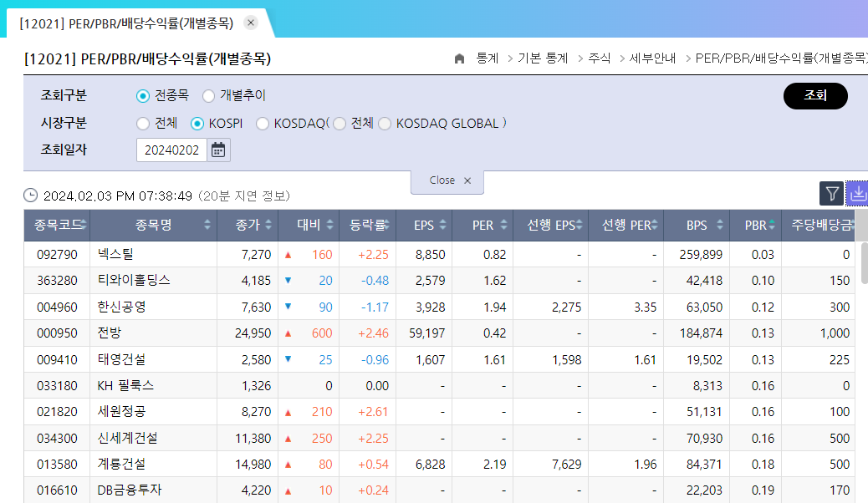This screenshot has height=503, width=868.
Task: Click the clock icon beside the timestamp
Action: (30, 196)
